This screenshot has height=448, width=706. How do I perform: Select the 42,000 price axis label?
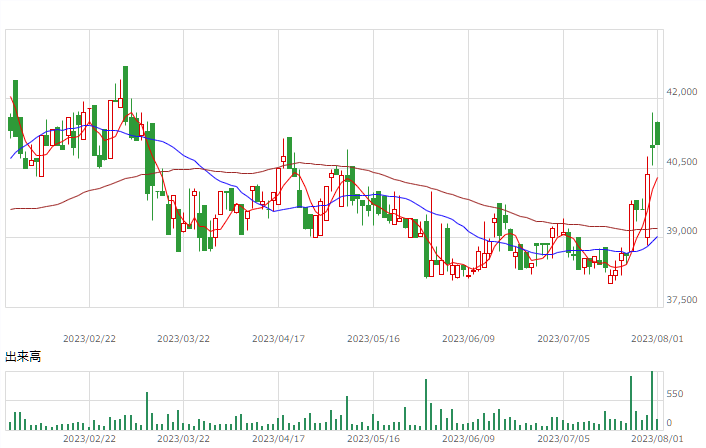click(x=682, y=92)
